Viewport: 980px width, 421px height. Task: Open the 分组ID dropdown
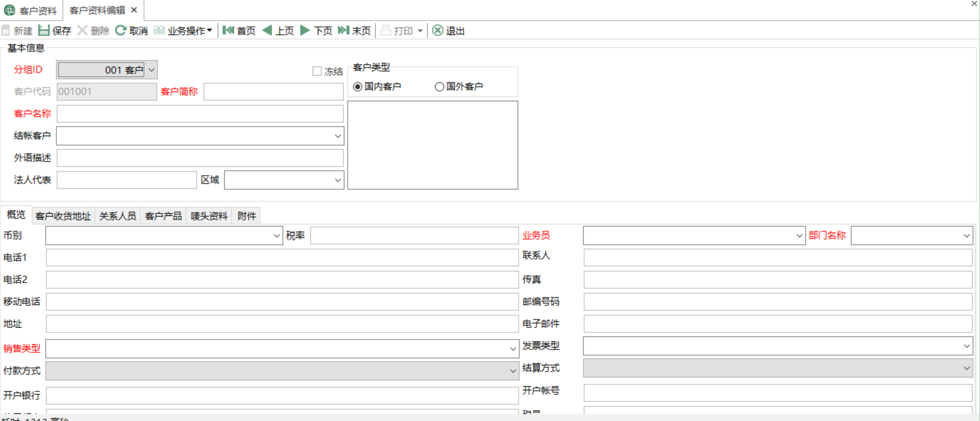[151, 70]
